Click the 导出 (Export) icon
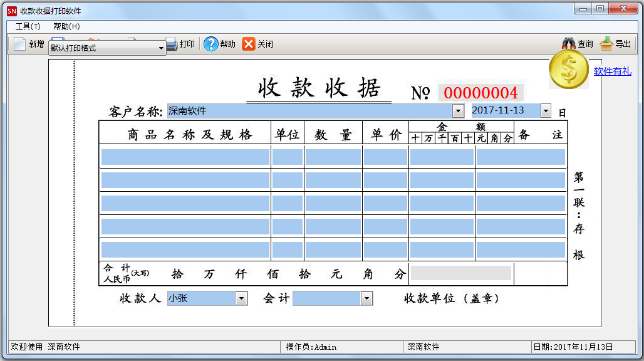This screenshot has height=361, width=644. coord(606,44)
